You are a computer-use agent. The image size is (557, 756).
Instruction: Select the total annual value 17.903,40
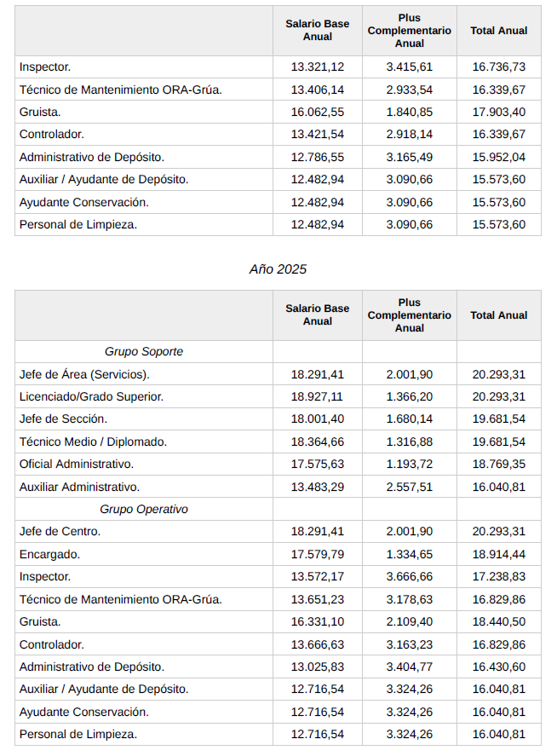(x=499, y=112)
